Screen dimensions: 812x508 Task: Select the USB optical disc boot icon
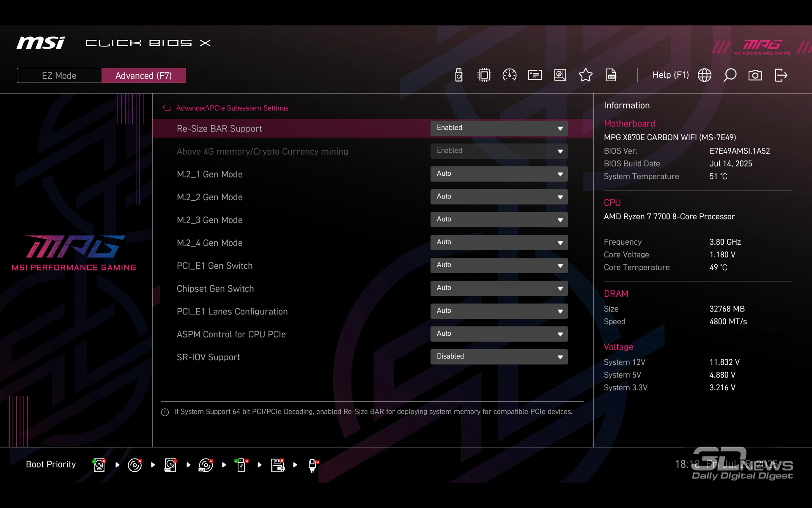click(206, 465)
